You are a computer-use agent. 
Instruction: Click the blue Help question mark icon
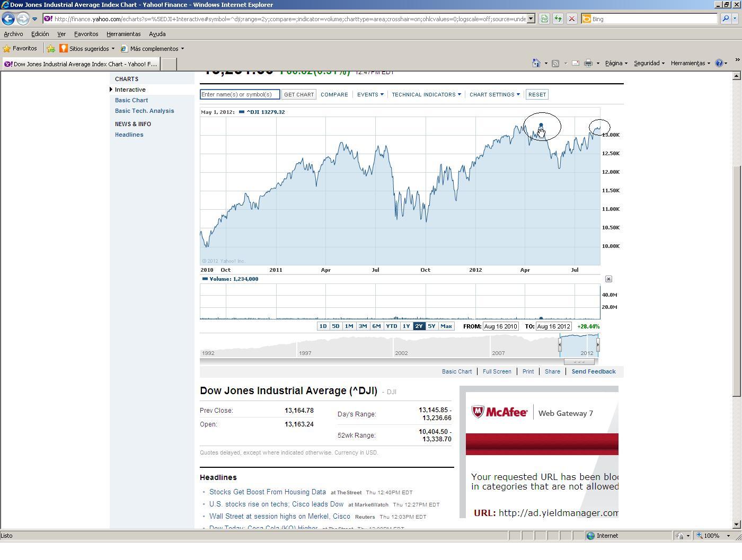pyautogui.click(x=719, y=63)
